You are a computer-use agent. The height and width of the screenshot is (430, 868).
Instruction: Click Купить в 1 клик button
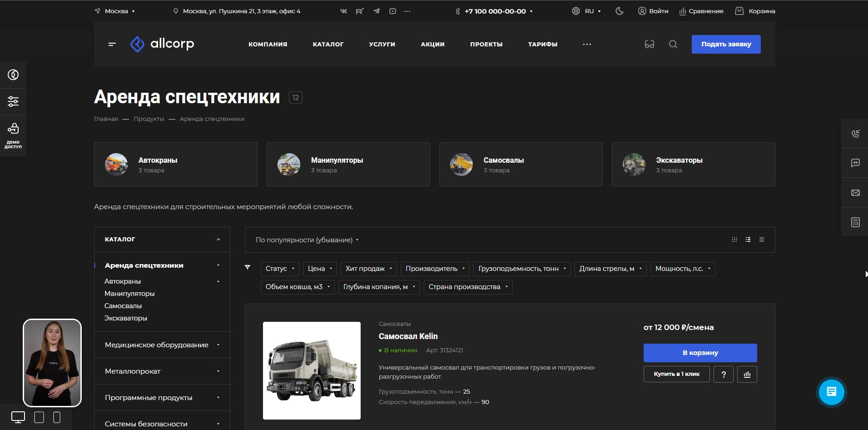676,374
